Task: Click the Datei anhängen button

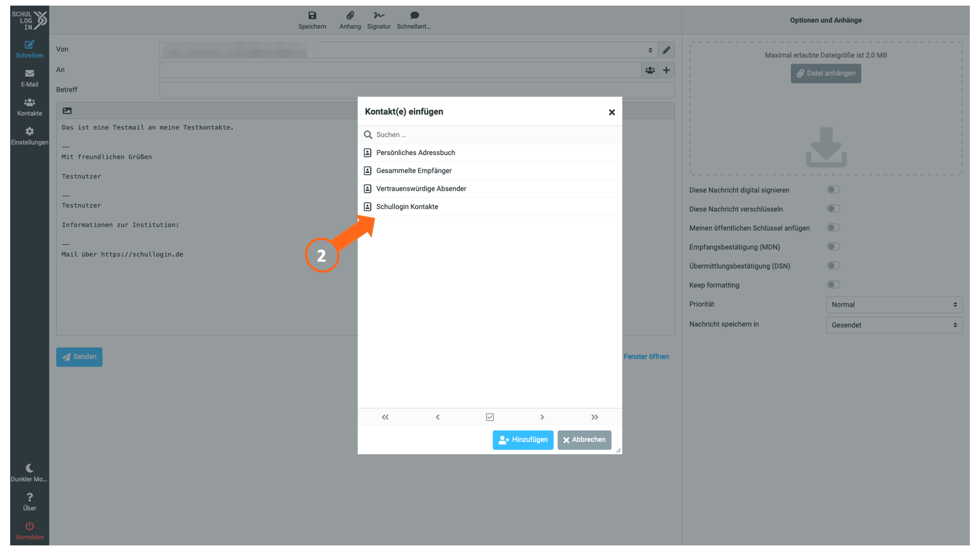Action: (825, 73)
